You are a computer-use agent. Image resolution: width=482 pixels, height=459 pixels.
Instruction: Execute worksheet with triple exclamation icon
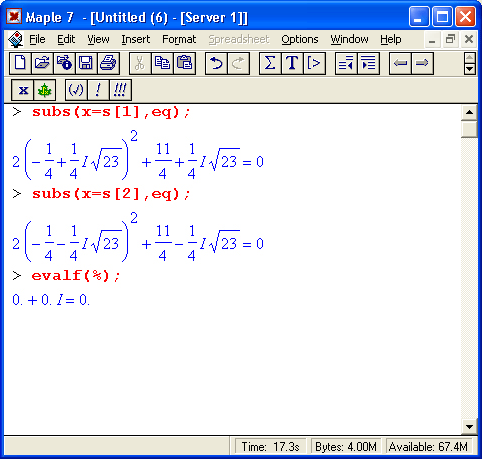120,90
